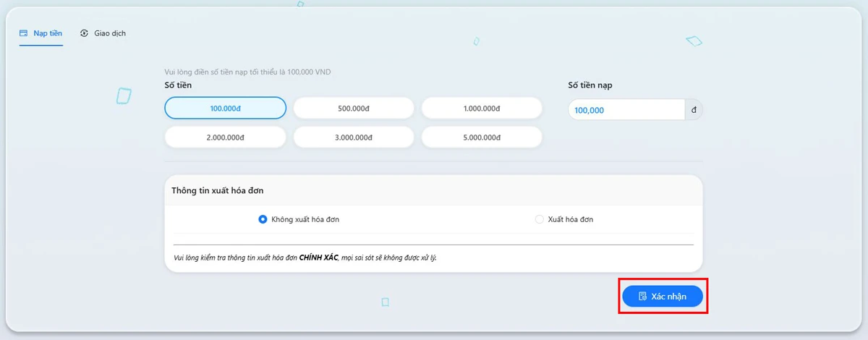Click the document icon inside Xác nhận button
The width and height of the screenshot is (868, 340).
coord(642,297)
